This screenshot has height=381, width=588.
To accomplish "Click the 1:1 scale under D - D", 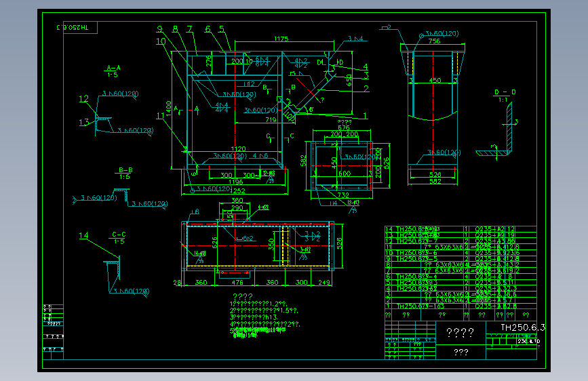I will 503,100.
